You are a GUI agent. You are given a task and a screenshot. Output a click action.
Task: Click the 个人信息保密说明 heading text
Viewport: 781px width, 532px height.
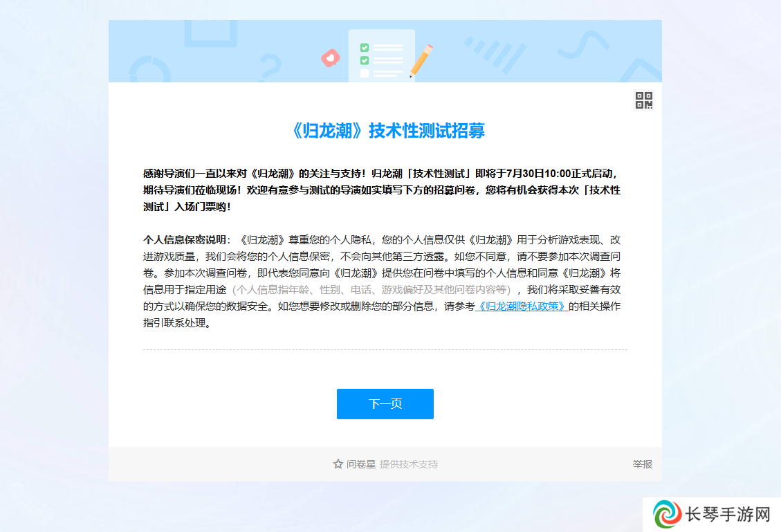click(x=185, y=240)
